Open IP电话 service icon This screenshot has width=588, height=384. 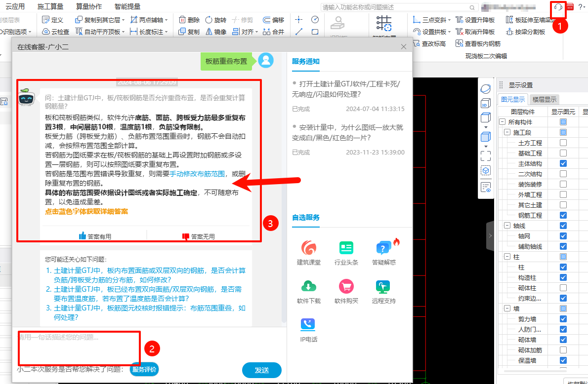(309, 330)
